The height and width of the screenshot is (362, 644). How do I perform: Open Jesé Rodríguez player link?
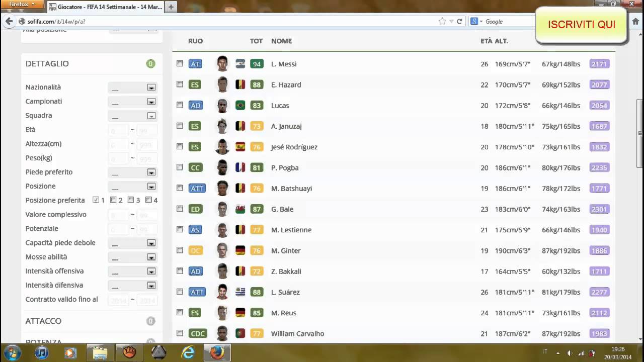point(294,147)
